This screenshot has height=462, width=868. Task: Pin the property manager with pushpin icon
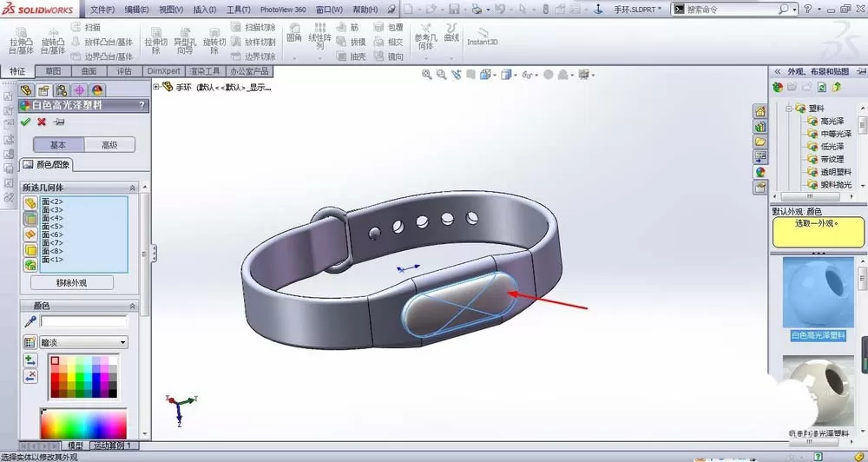click(59, 122)
